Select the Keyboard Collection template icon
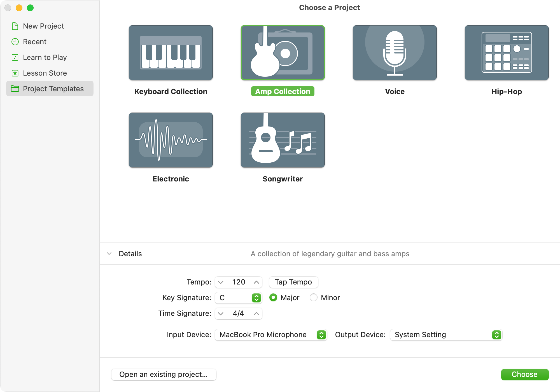This screenshot has width=560, height=392. [171, 53]
